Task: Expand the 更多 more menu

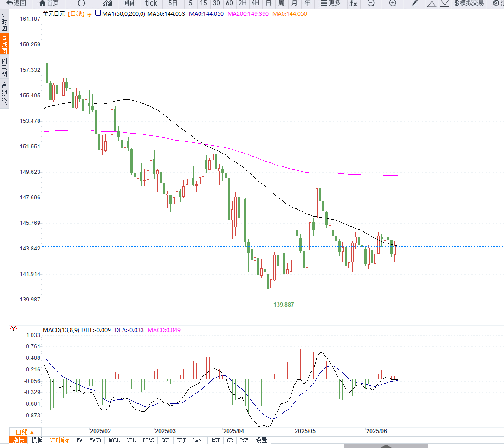Action: coord(330,4)
